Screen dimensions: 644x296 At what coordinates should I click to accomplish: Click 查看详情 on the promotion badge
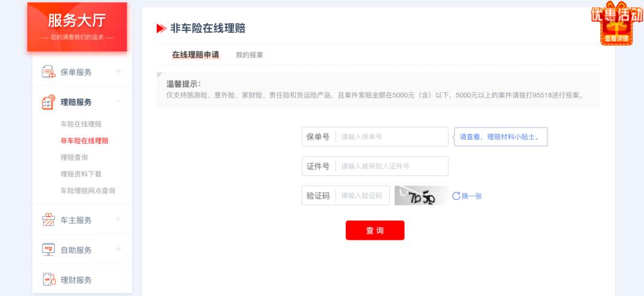coord(617,39)
